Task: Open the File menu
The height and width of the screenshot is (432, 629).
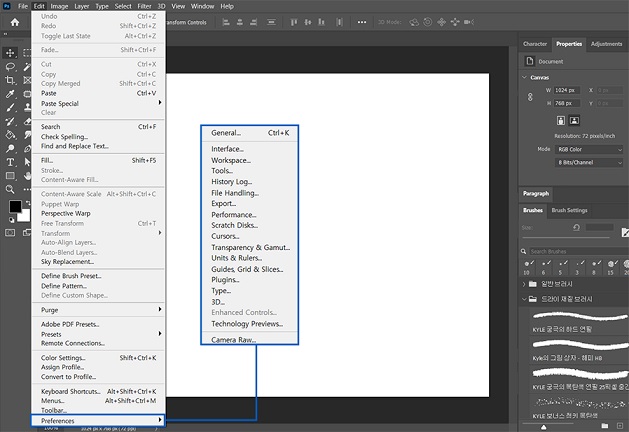Action: [23, 6]
